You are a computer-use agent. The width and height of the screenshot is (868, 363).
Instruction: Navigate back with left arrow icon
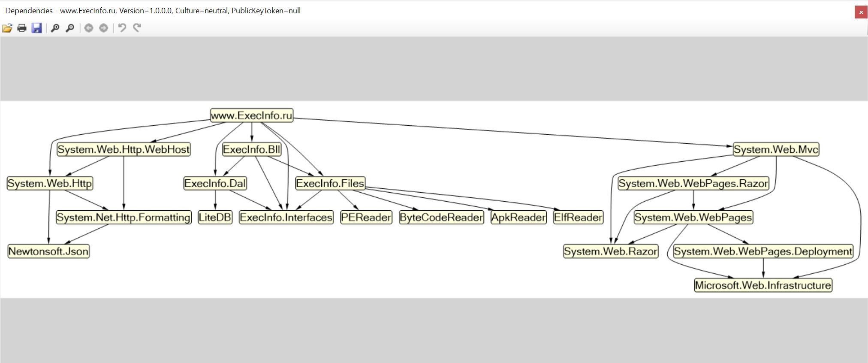(x=89, y=28)
